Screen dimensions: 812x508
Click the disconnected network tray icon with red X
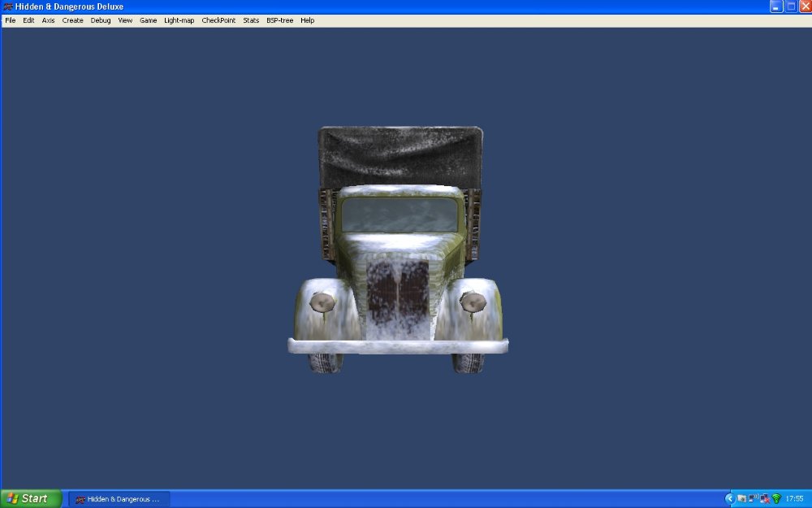point(765,499)
